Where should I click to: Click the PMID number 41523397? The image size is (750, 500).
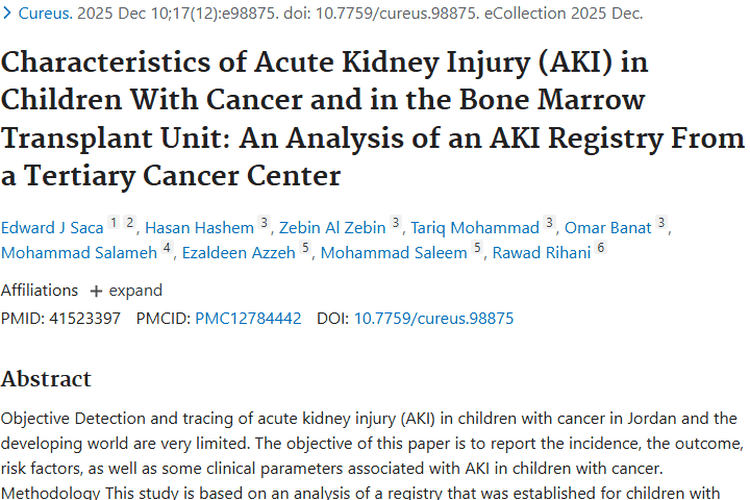(x=85, y=318)
